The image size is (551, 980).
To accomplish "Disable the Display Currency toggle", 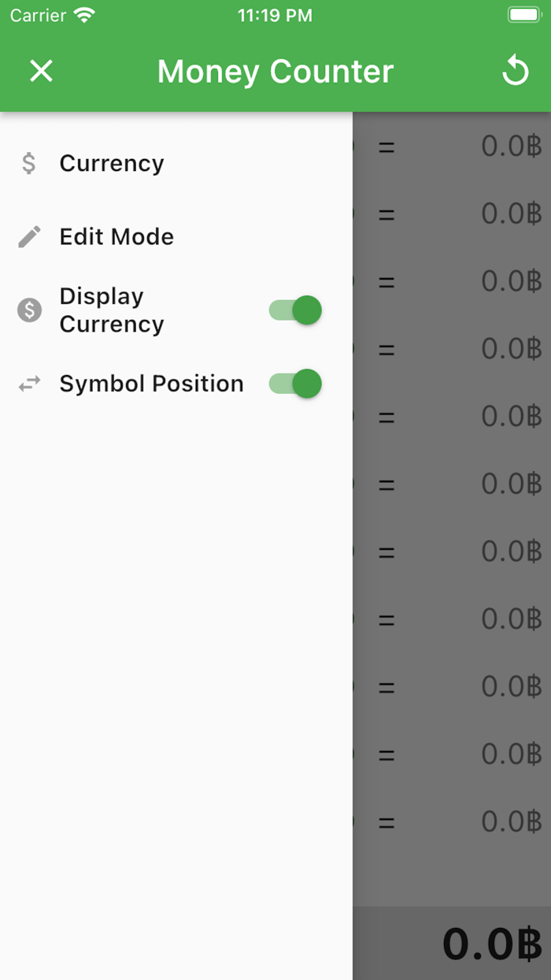I will [294, 310].
